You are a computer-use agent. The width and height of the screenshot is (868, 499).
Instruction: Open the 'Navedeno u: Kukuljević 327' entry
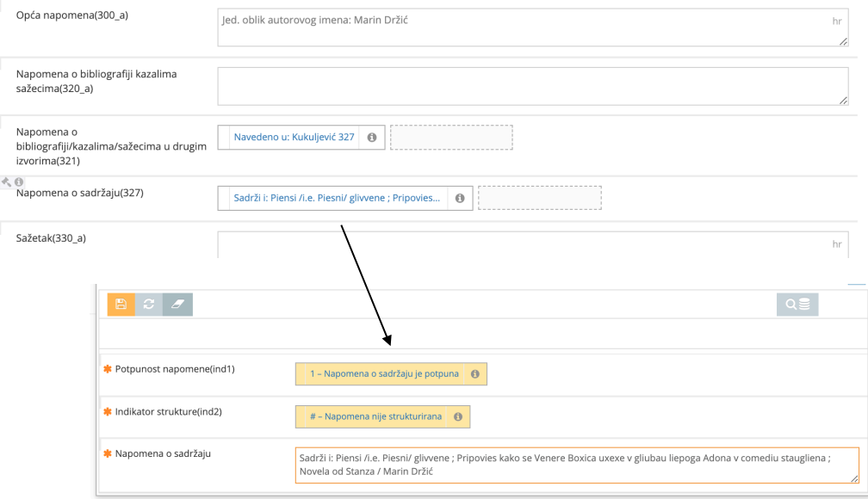[294, 138]
